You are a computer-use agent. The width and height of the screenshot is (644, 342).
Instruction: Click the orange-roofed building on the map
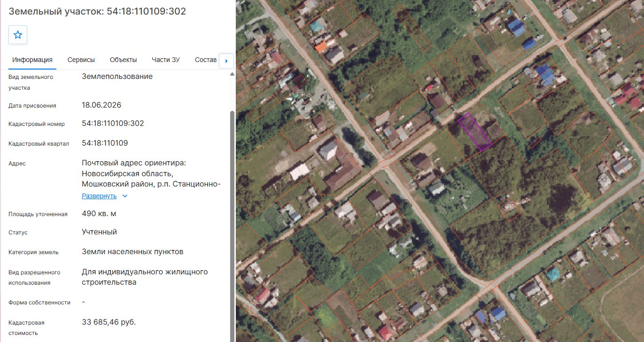click(x=322, y=47)
